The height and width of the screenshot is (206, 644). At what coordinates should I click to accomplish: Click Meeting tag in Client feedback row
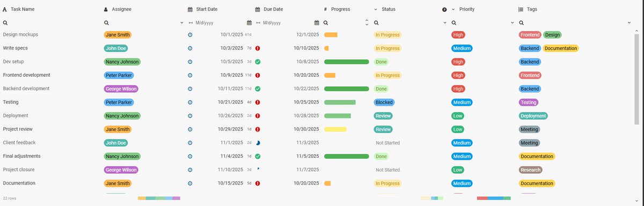pyautogui.click(x=529, y=143)
